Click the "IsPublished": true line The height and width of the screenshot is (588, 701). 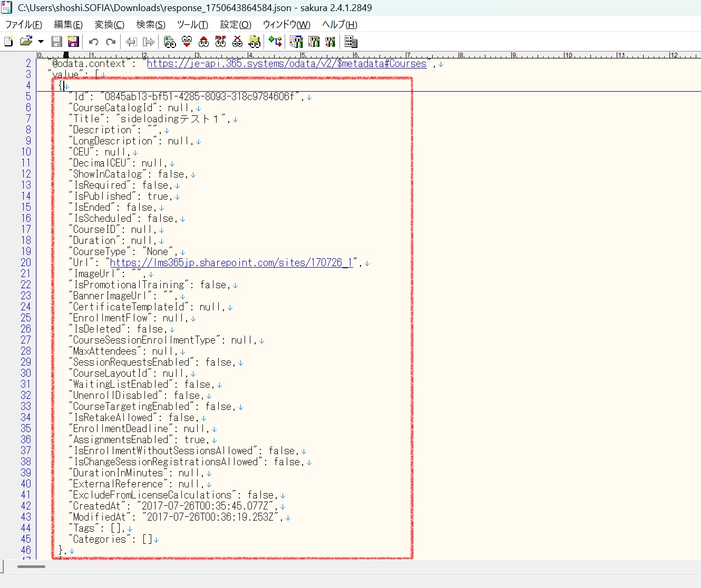[x=121, y=196]
